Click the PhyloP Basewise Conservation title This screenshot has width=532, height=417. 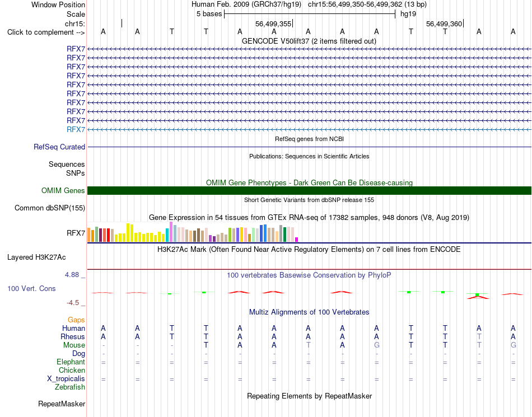pos(309,275)
